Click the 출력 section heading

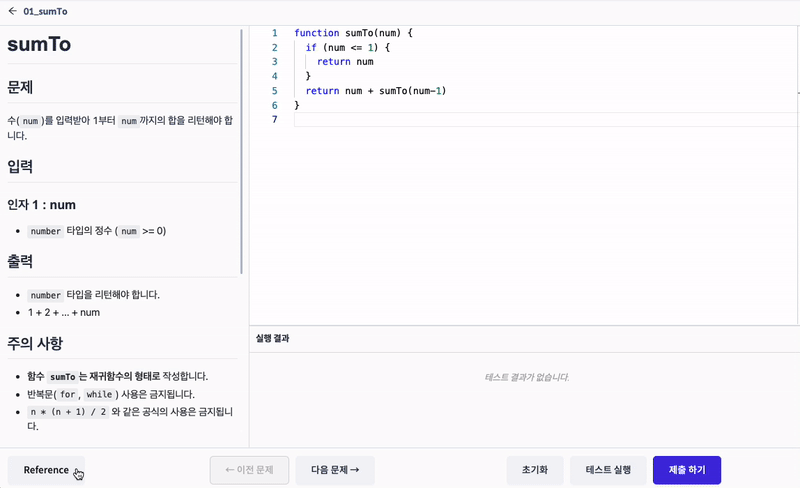(20, 261)
